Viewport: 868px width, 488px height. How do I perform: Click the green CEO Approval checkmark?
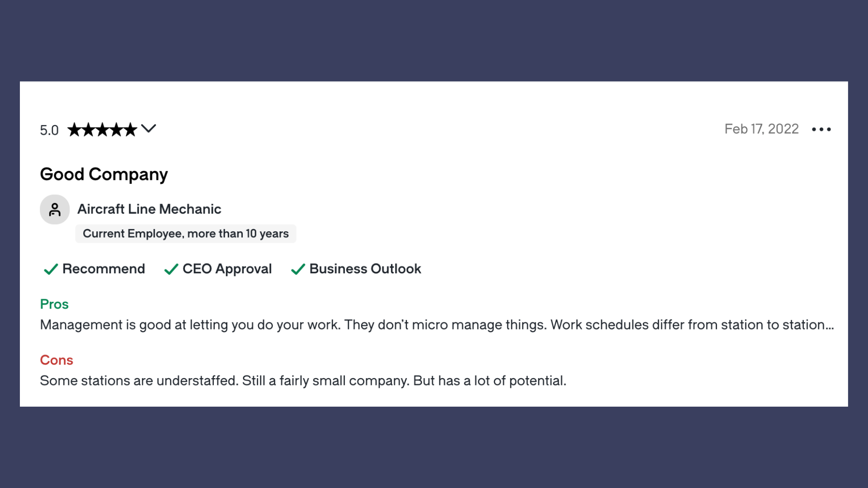[171, 269]
